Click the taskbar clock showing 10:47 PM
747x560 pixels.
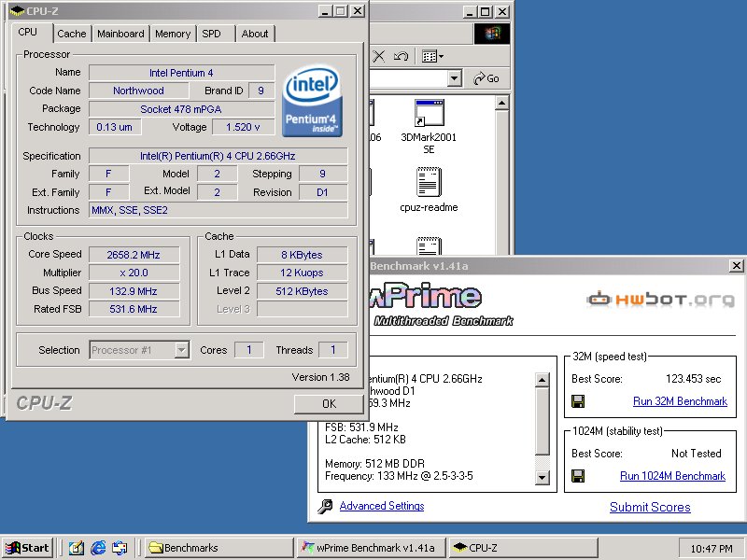[x=712, y=549]
